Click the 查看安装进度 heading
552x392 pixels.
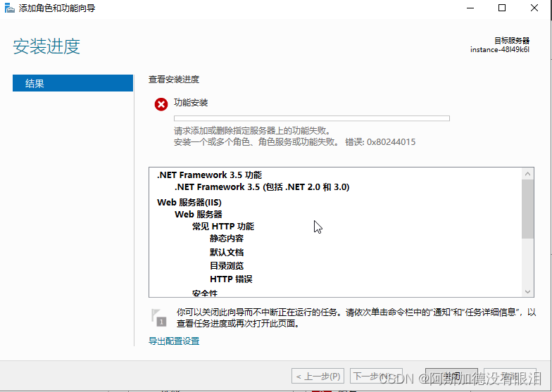(173, 80)
